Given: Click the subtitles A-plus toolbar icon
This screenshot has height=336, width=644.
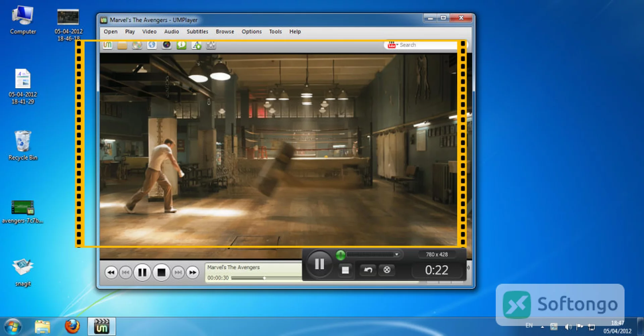Looking at the screenshot, I should [196, 45].
